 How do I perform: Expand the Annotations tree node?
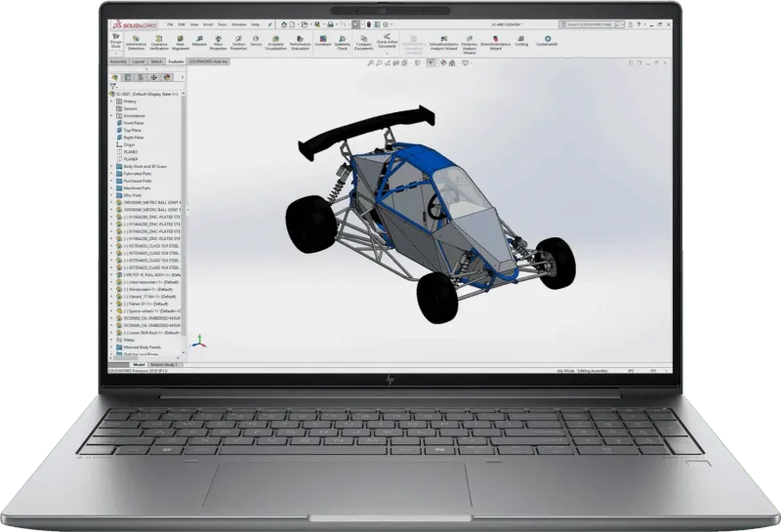coord(111,115)
